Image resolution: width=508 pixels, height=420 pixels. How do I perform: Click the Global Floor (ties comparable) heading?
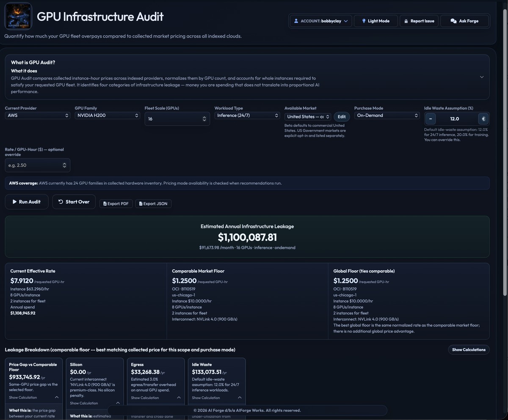tap(364, 271)
